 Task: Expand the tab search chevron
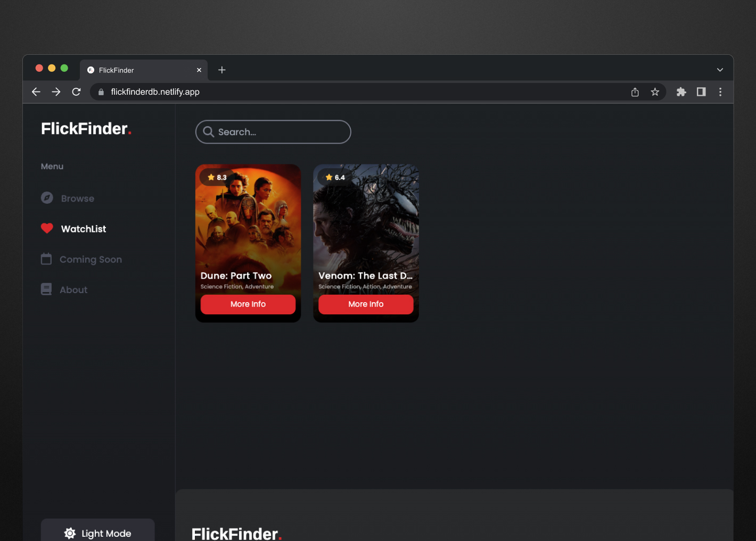coord(720,70)
